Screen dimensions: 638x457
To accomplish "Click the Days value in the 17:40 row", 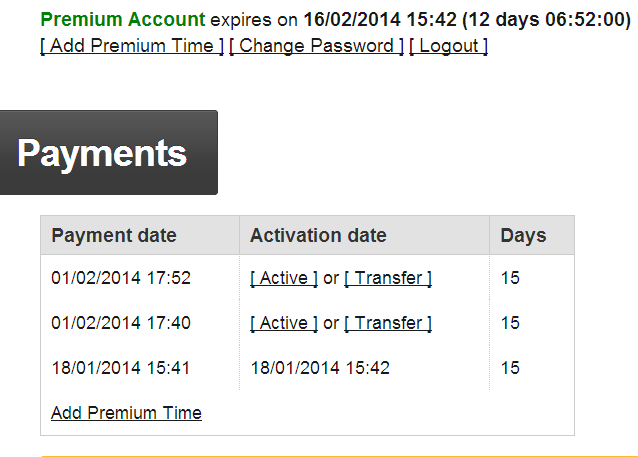I will coord(510,323).
